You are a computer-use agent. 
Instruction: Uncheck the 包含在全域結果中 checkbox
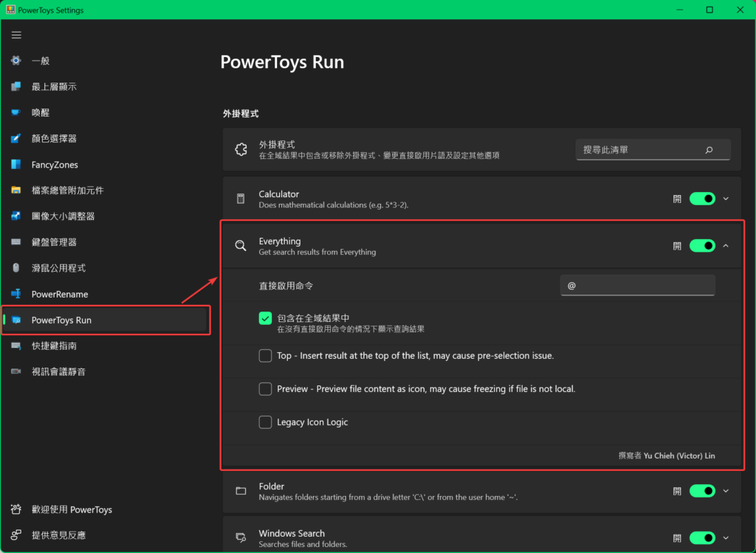pos(265,318)
